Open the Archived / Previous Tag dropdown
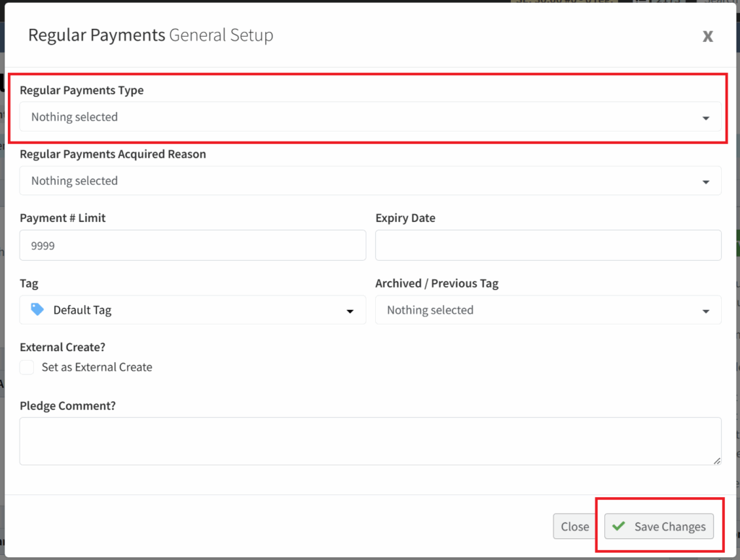 coord(535,310)
